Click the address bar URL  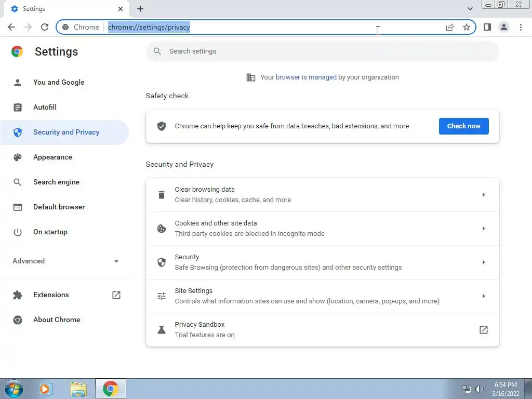[x=149, y=27]
